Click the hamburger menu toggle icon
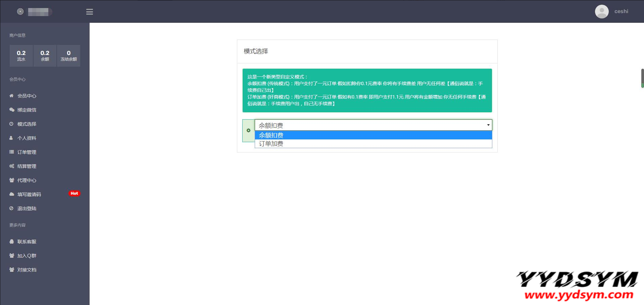Image resolution: width=644 pixels, height=305 pixels. pyautogui.click(x=89, y=12)
